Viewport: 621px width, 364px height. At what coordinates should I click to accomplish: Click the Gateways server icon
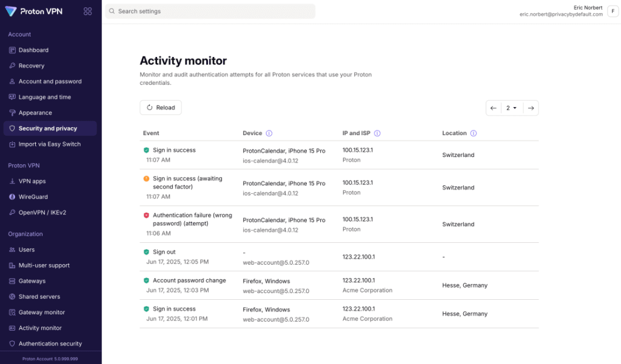click(x=12, y=281)
